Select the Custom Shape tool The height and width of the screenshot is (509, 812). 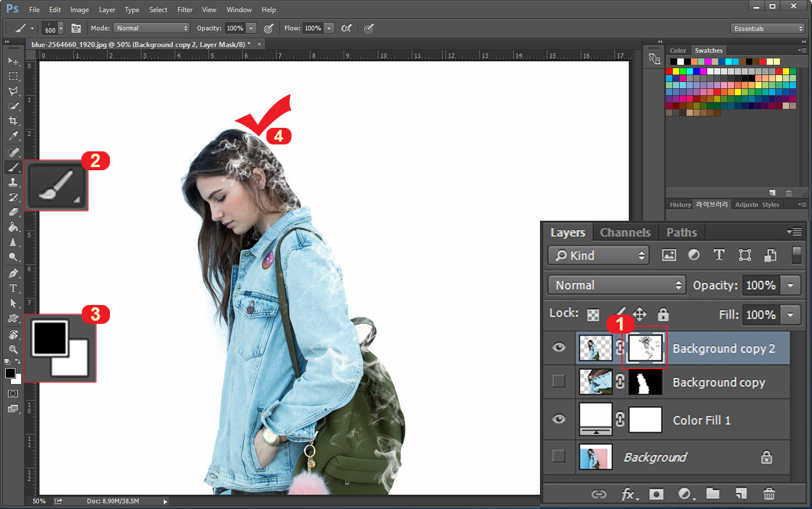(x=13, y=318)
